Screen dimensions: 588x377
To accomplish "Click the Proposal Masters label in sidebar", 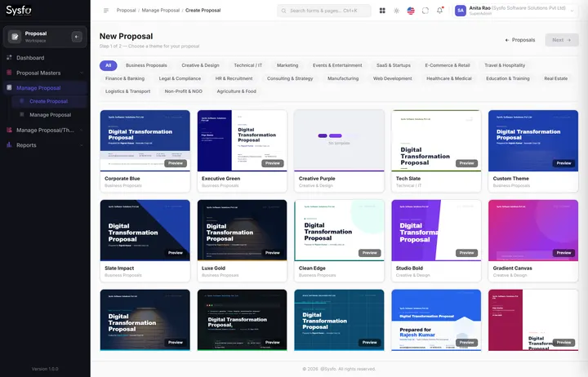I will click(38, 73).
